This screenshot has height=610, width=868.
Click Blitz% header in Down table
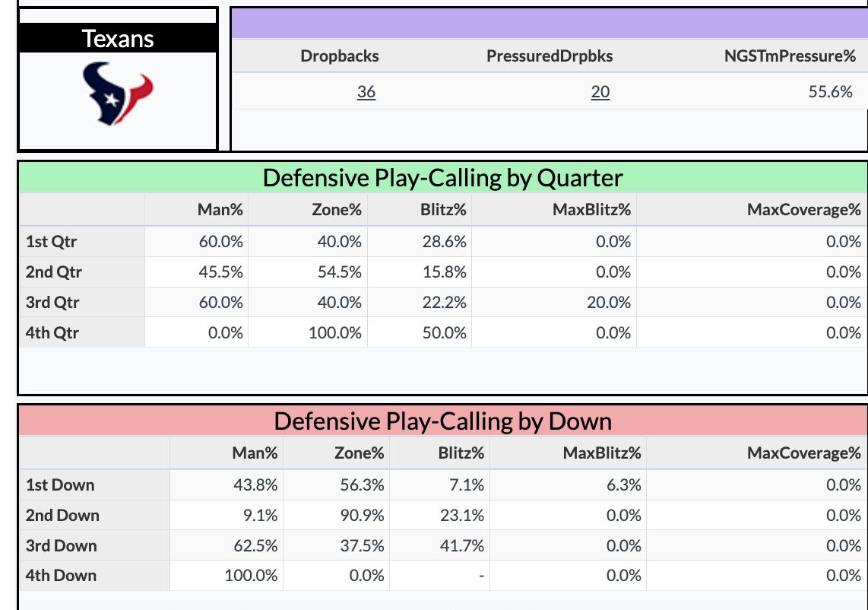461,453
